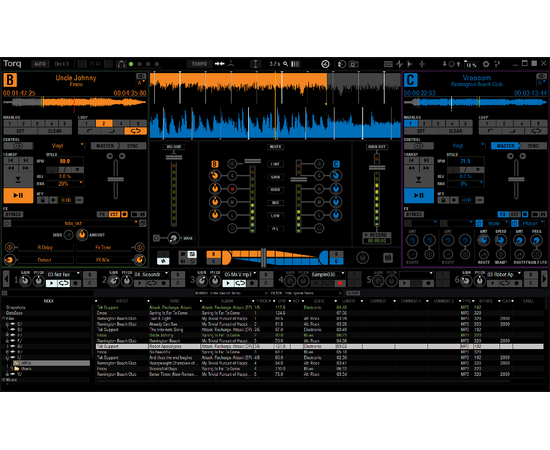Click the R Delay parameter button
Viewport: 550px width, 450px height.
(45, 248)
